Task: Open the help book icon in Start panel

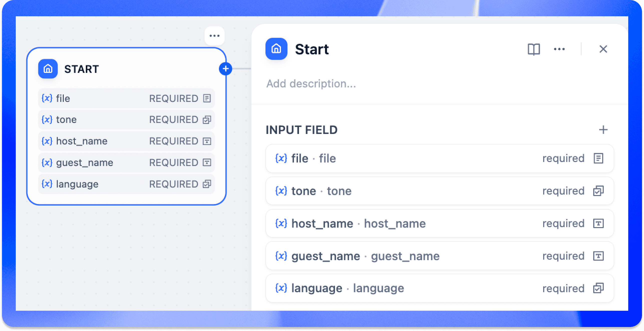Action: tap(534, 49)
